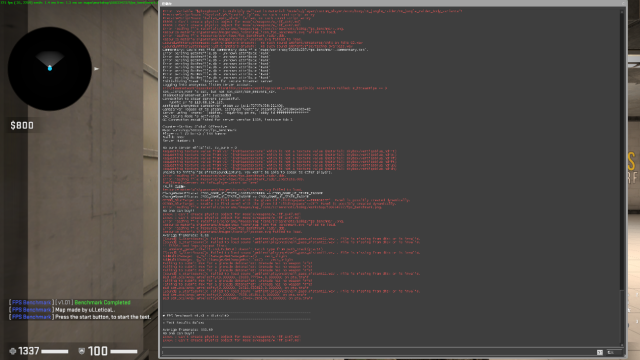Open the console command history dropdown
The width and height of the screenshot is (640, 360).
point(600,352)
